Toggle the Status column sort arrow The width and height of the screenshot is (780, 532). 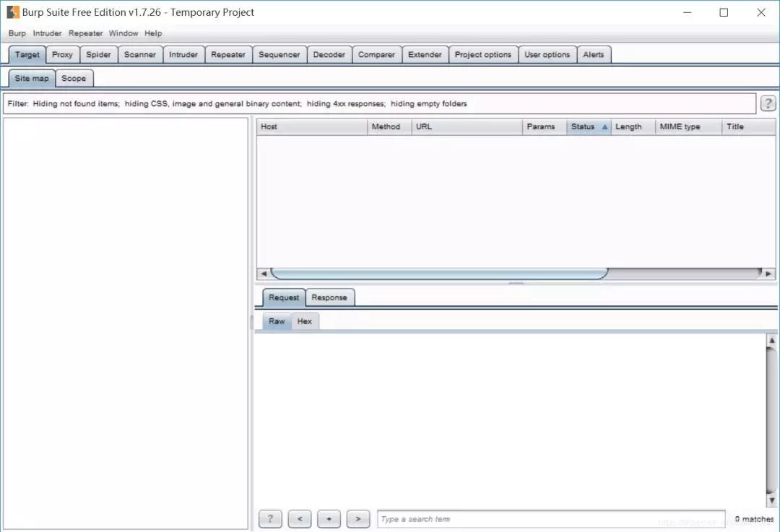pyautogui.click(x=604, y=127)
